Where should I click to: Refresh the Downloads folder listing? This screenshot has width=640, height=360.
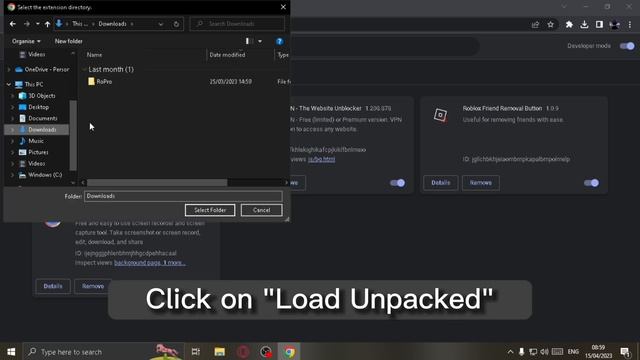point(176,24)
